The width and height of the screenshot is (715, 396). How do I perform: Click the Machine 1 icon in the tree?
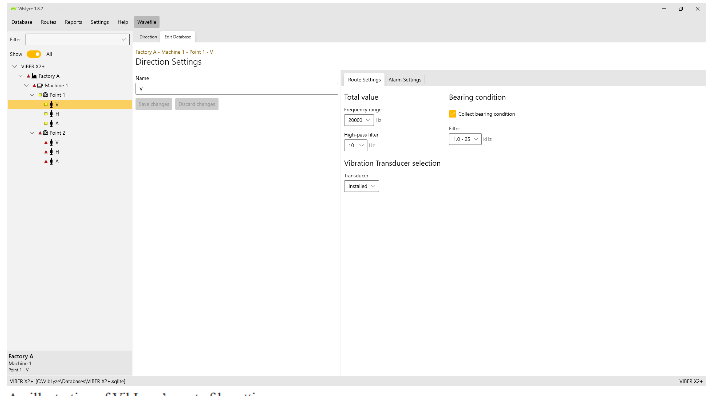coord(40,85)
